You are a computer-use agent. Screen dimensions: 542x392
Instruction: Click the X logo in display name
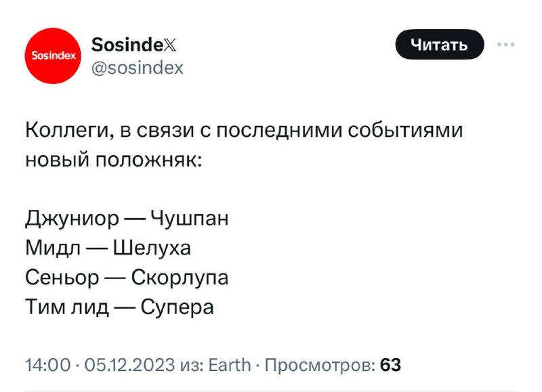pyautogui.click(x=169, y=45)
